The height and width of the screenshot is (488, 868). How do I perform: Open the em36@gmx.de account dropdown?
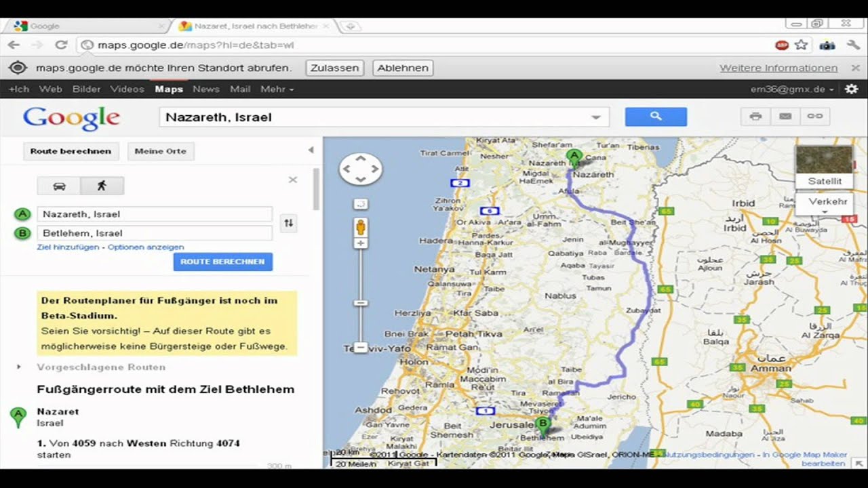[792, 89]
